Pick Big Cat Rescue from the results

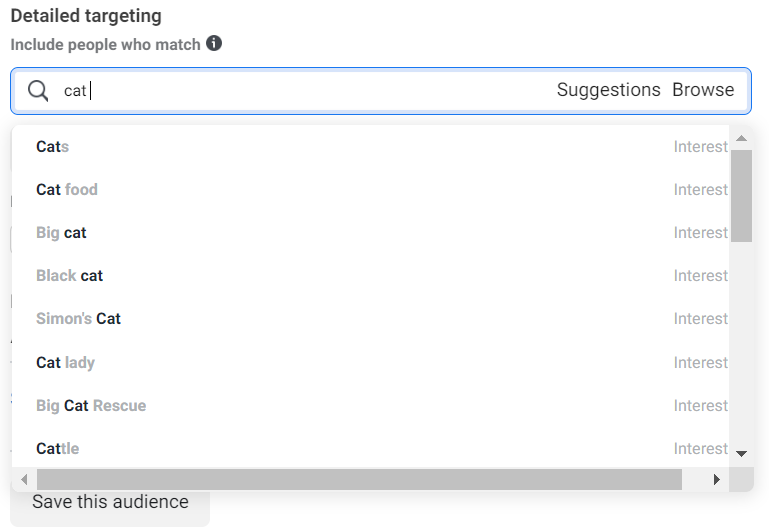[91, 406]
